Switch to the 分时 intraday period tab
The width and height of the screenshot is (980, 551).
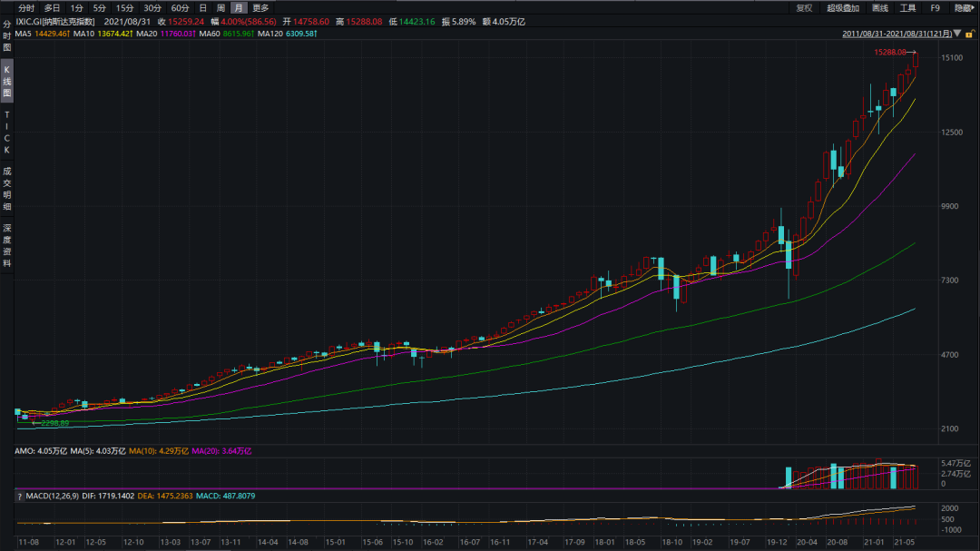pos(26,8)
